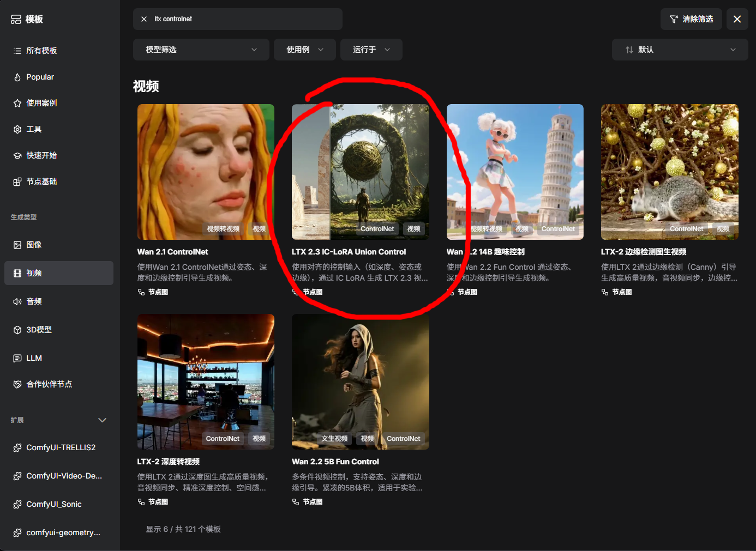Click the filter funnel icon in 清除筛选

pos(674,19)
